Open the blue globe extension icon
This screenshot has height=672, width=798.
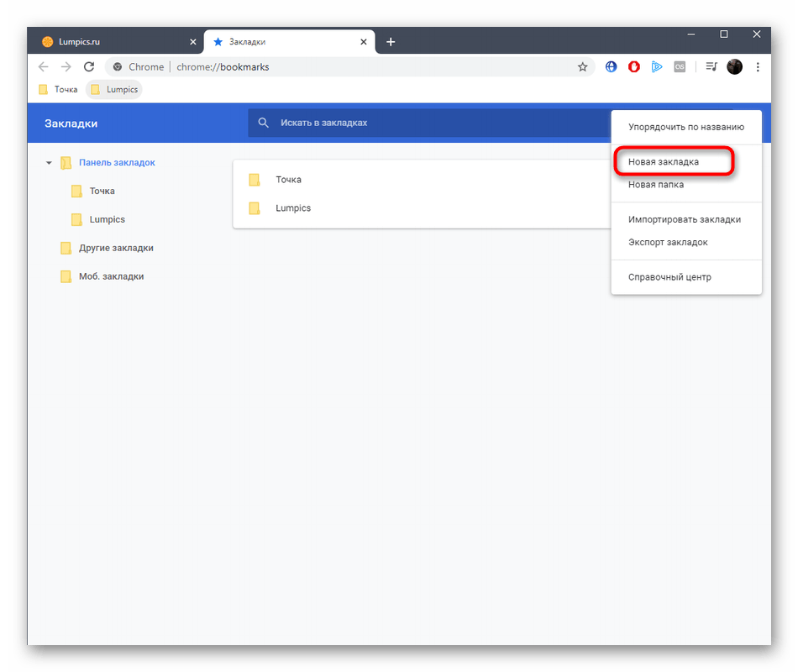click(x=611, y=66)
